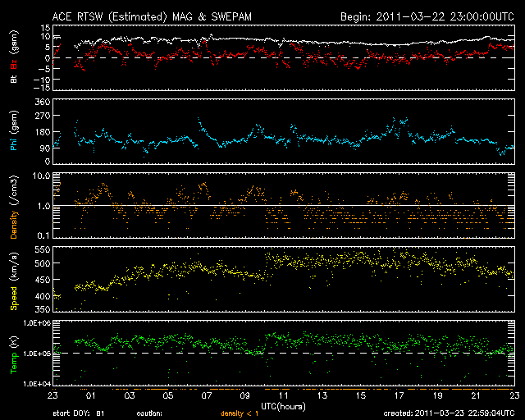
Task: Click the "-5" tick on the Bt Bz axis
Action: point(43,69)
